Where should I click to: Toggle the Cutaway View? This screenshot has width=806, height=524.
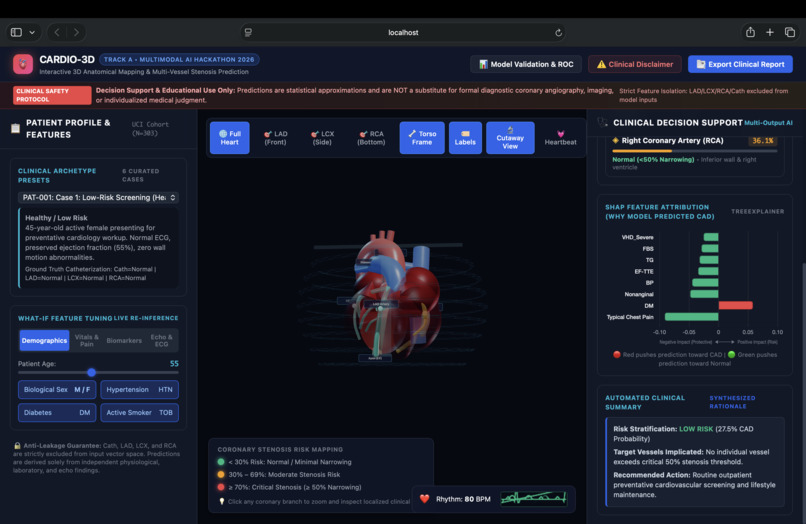(x=510, y=138)
